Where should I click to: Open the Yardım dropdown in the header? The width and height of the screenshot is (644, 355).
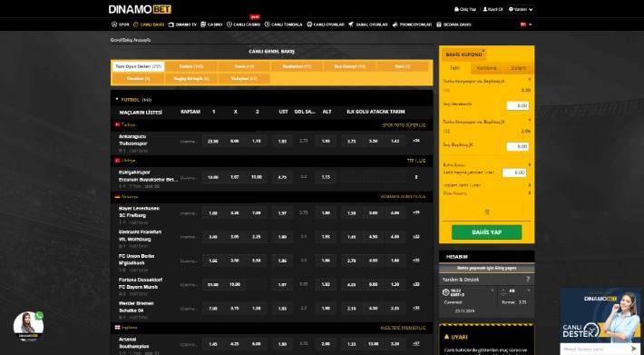(x=522, y=9)
